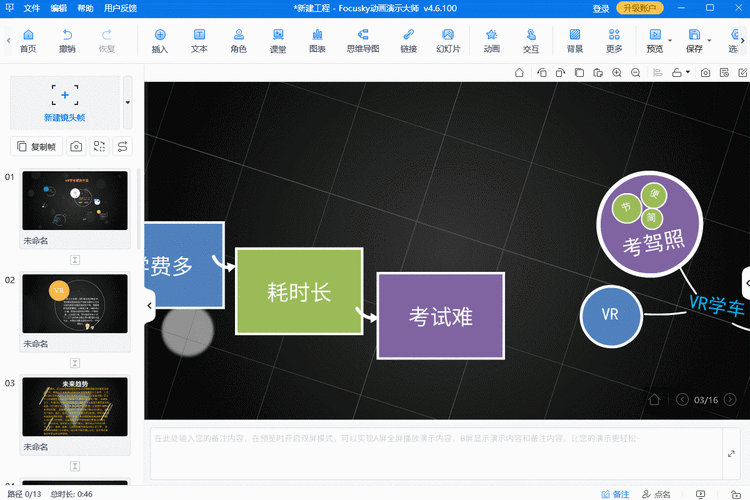This screenshot has height=500, width=750.
Task: Click the align objects icon
Action: coord(658,73)
